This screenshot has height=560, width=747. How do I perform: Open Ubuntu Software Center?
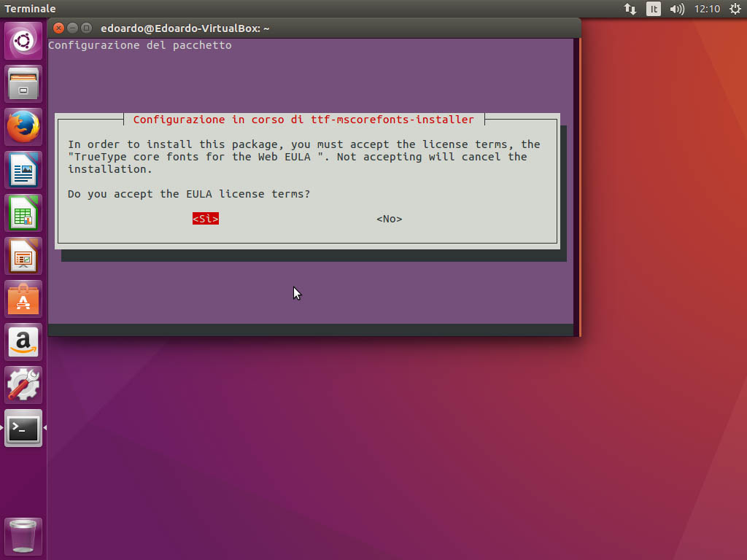click(x=23, y=299)
